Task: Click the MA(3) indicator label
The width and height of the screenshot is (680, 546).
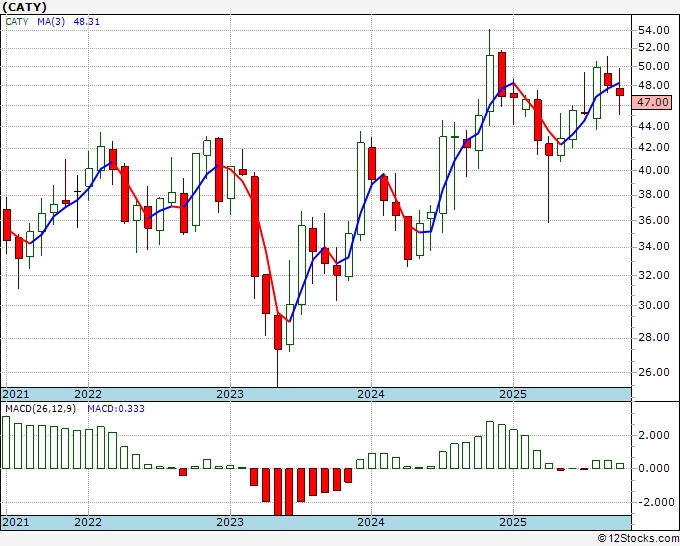Action: 51,21
